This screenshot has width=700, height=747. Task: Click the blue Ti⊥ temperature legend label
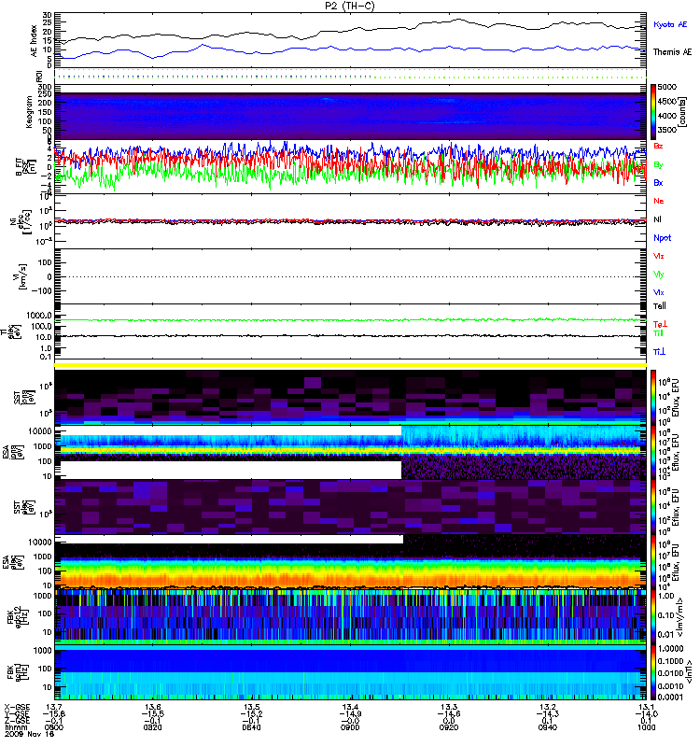(x=659, y=352)
